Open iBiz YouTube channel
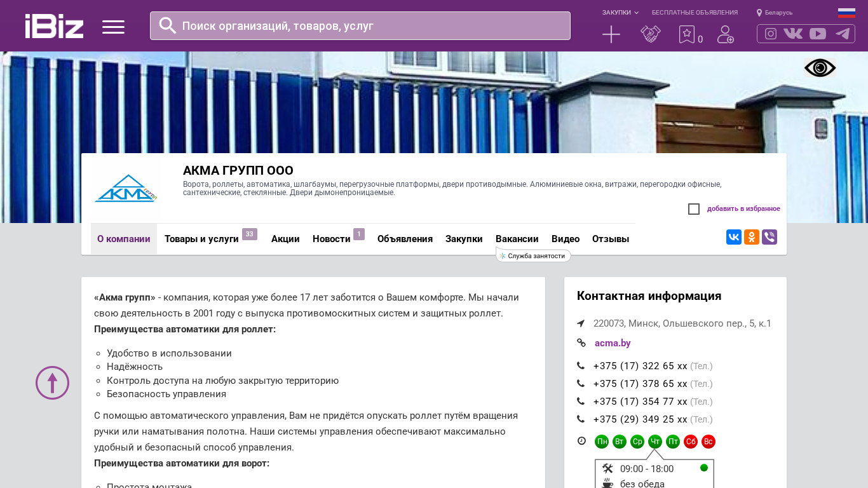The height and width of the screenshot is (488, 868). click(x=818, y=34)
